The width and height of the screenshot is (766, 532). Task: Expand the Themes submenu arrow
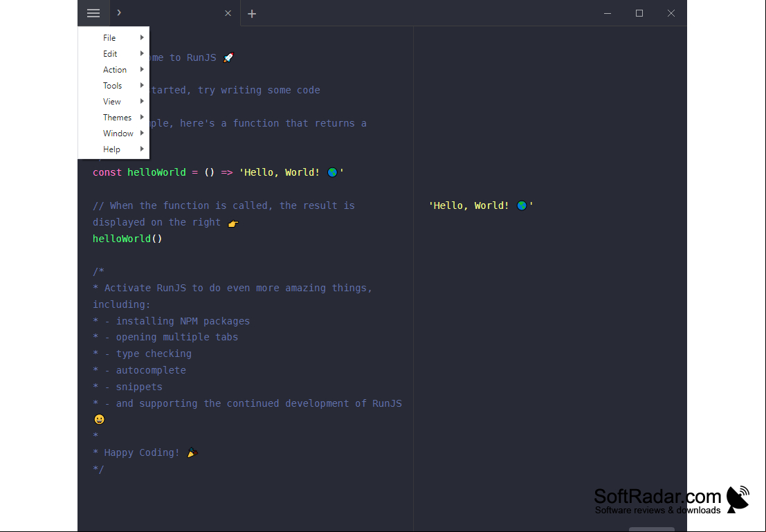tap(142, 117)
